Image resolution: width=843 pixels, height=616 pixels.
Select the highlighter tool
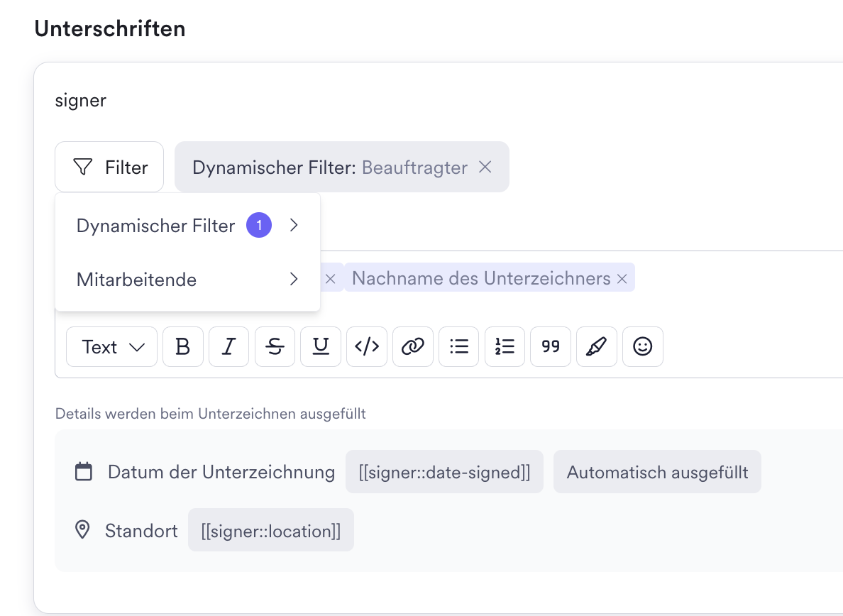click(x=597, y=347)
